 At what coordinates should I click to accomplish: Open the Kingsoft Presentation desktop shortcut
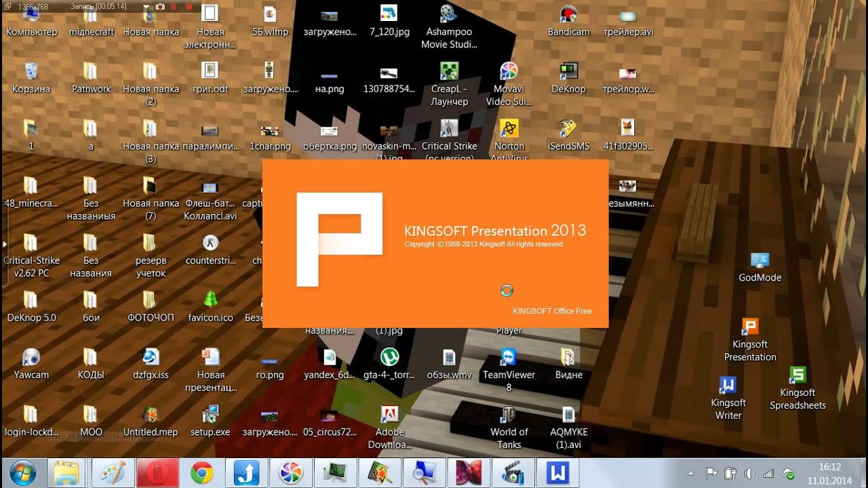749,341
